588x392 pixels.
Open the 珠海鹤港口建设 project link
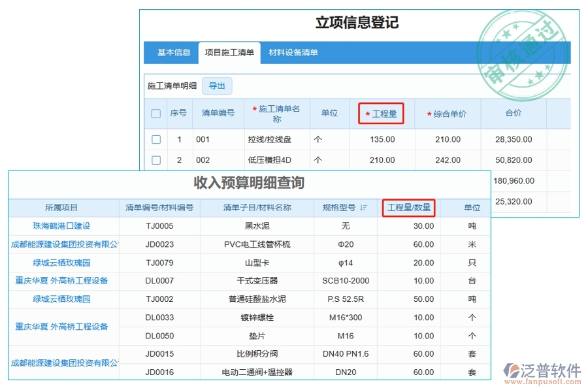click(x=63, y=225)
